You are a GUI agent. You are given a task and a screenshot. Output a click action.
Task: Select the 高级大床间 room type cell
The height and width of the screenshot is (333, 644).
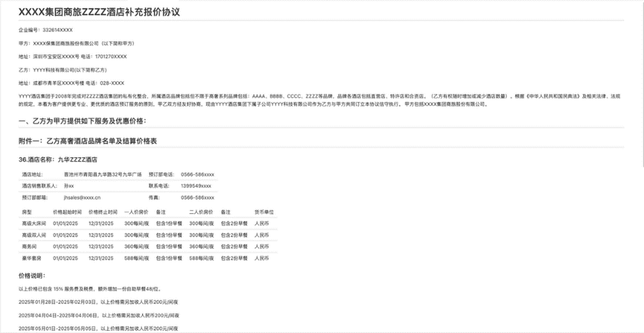pyautogui.click(x=34, y=223)
